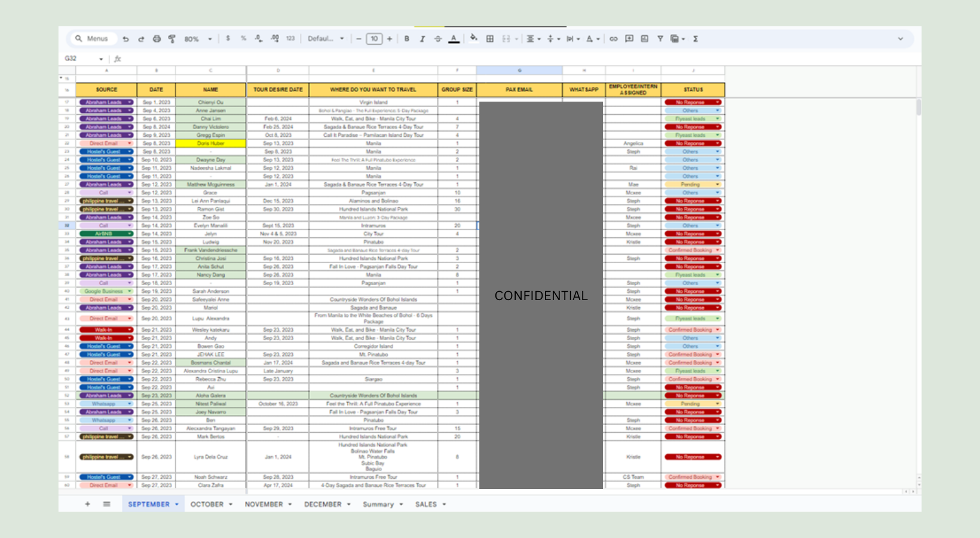Click the Angelica assigned employee cell
Viewport: 980px width, 538px height.
click(x=633, y=143)
